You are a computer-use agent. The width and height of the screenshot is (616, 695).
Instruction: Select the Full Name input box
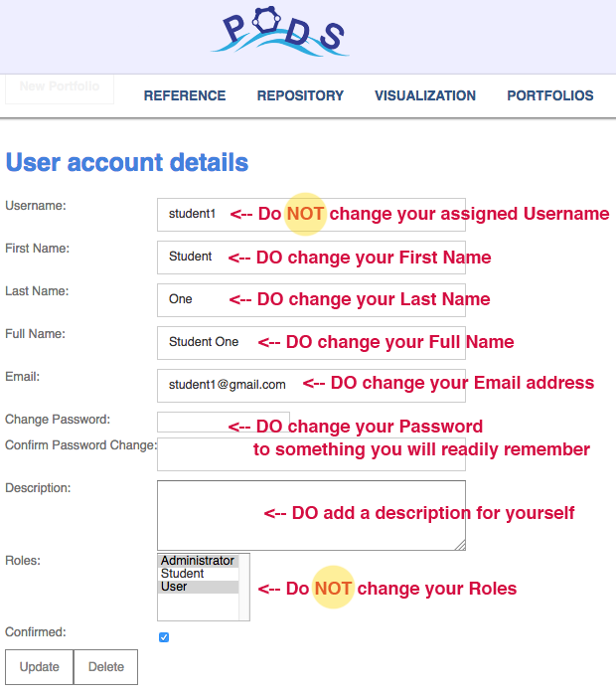coord(204,343)
